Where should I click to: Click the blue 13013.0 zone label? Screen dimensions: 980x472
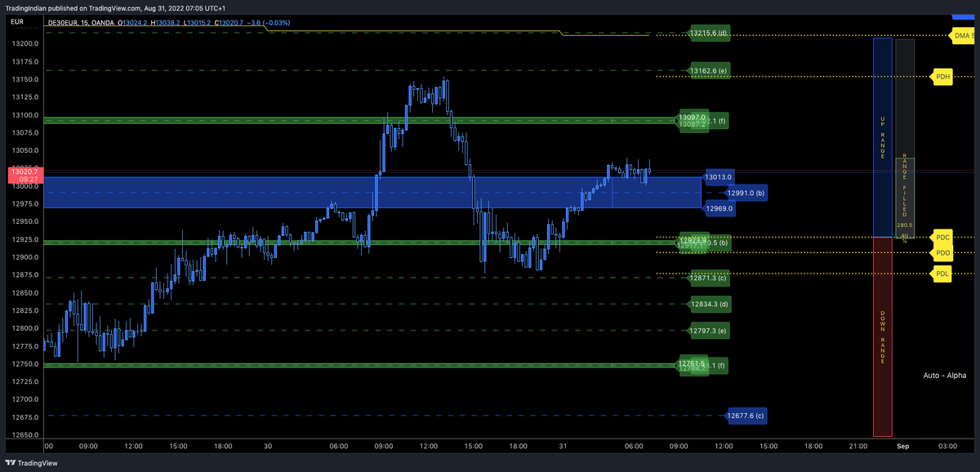pyautogui.click(x=719, y=176)
